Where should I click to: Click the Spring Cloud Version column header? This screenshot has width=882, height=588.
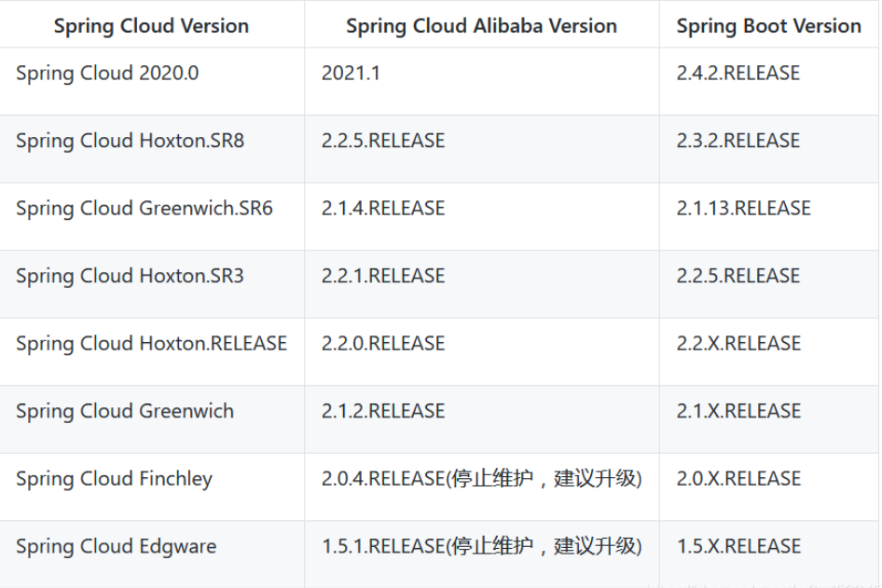151,26
